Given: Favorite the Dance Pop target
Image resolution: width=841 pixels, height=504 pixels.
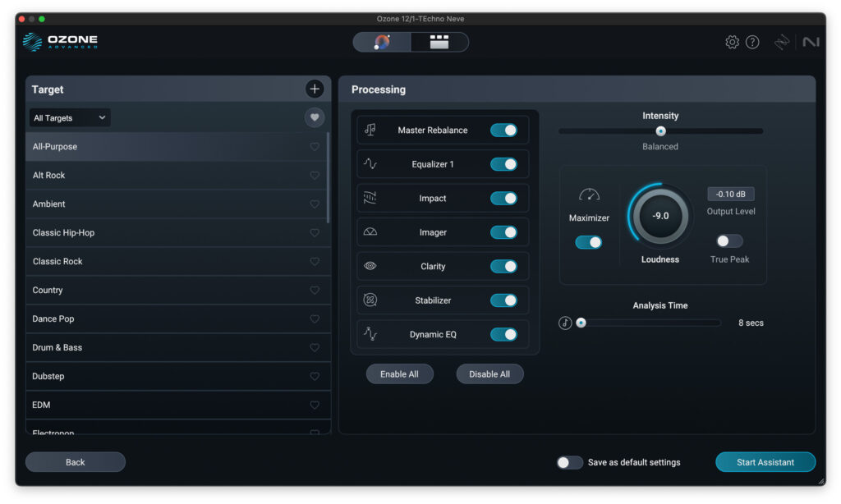Looking at the screenshot, I should click(x=315, y=318).
